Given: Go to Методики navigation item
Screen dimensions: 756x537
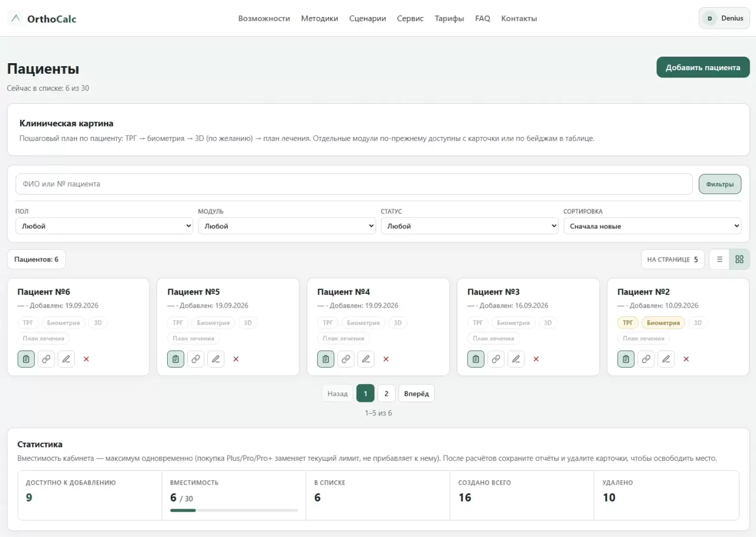Looking at the screenshot, I should click(x=320, y=18).
